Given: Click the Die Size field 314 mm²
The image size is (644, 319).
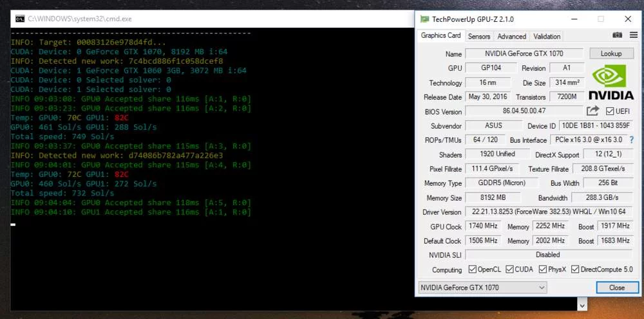Looking at the screenshot, I should [567, 82].
